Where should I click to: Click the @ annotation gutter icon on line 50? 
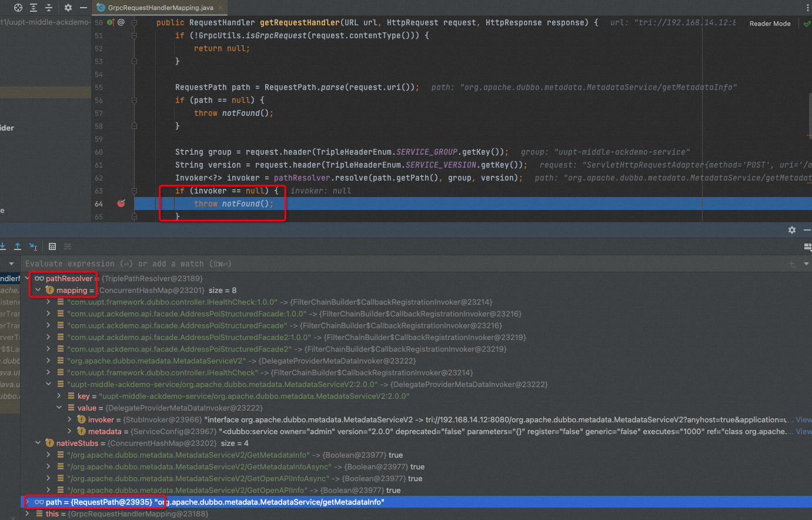click(x=121, y=22)
